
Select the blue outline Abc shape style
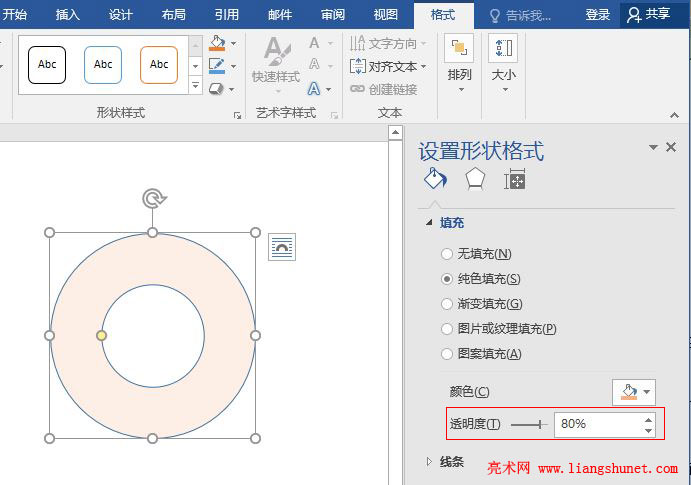pyautogui.click(x=103, y=65)
